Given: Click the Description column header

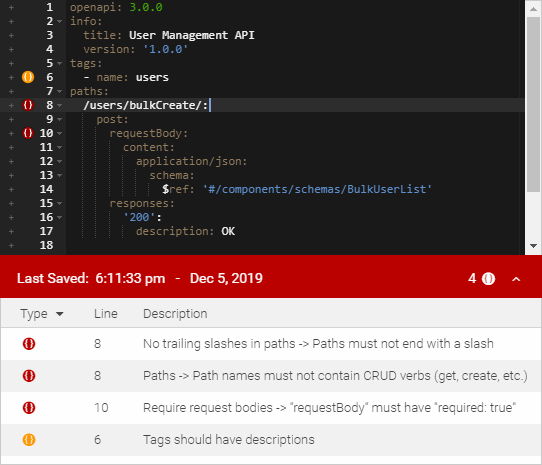Looking at the screenshot, I should 175,314.
